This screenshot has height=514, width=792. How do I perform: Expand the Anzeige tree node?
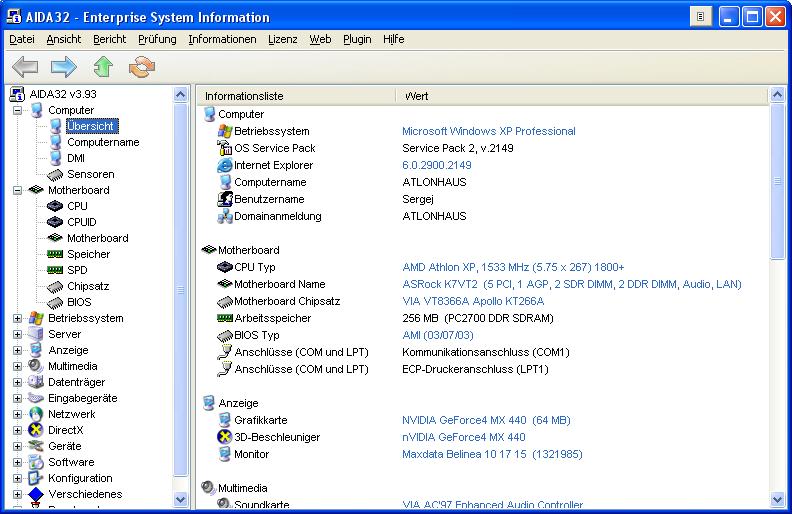17,350
